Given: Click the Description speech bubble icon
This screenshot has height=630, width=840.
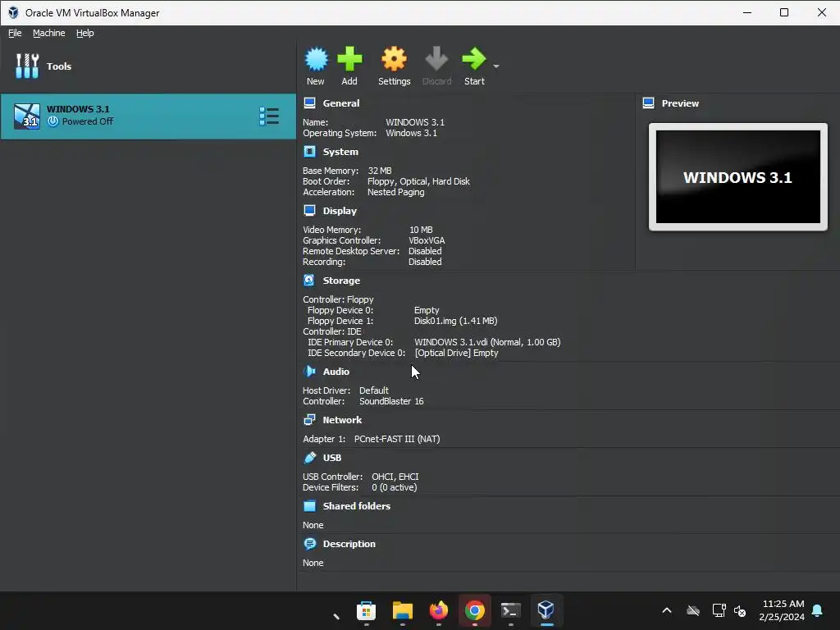Looking at the screenshot, I should 309,544.
